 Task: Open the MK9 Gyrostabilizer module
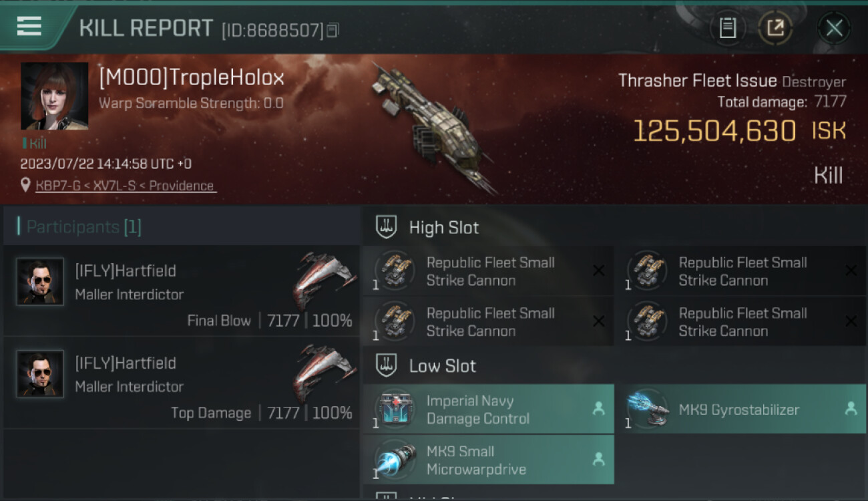741,409
